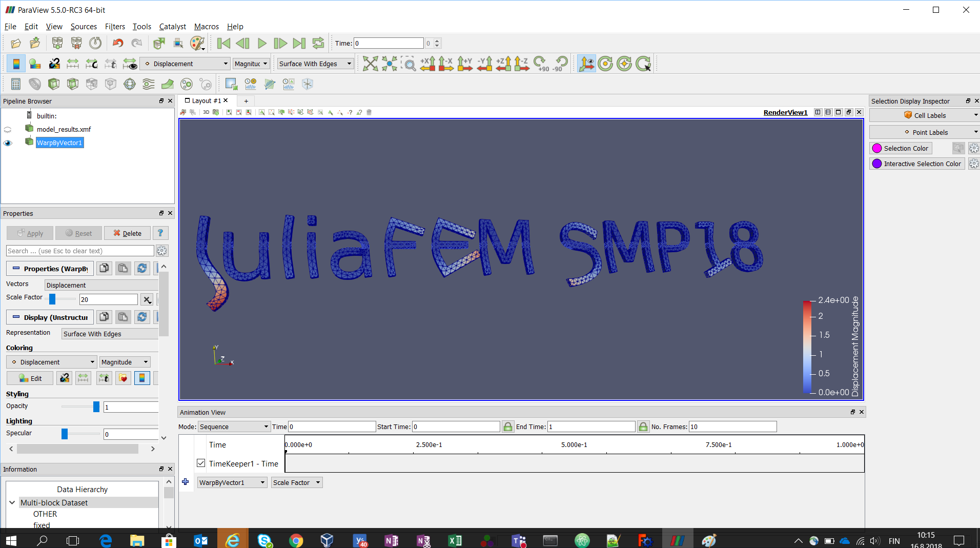The image size is (980, 548).
Task: Click Rescale to Visible Data Range icon
Action: coord(130,64)
